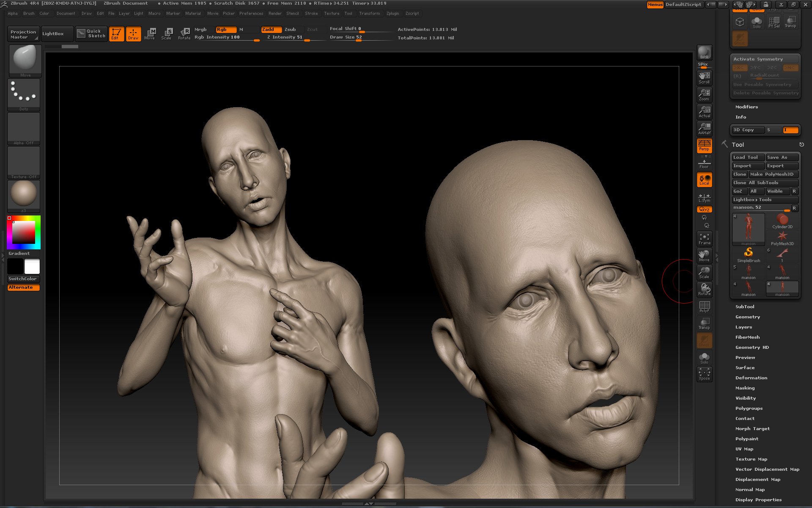Select the white secondary color swatch
Screen dimensions: 812x508
[x=32, y=267]
